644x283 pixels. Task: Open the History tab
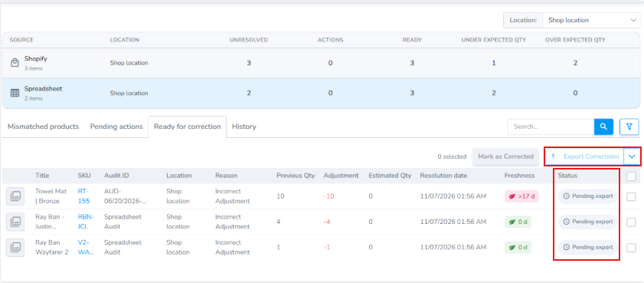(244, 127)
